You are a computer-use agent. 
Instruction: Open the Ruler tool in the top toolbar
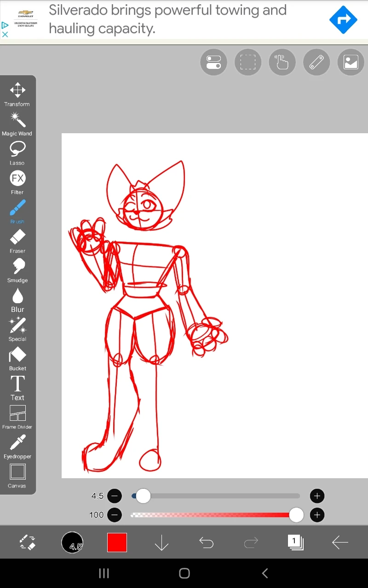click(316, 62)
